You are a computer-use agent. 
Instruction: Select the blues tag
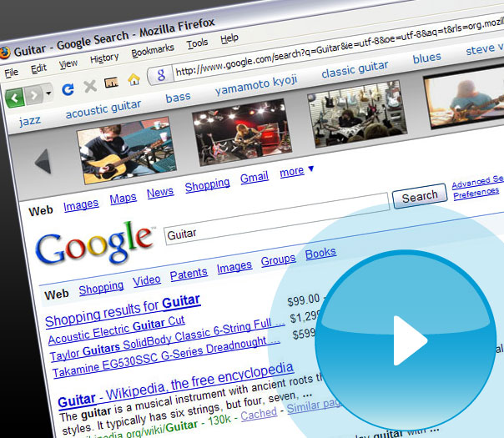[x=427, y=58]
